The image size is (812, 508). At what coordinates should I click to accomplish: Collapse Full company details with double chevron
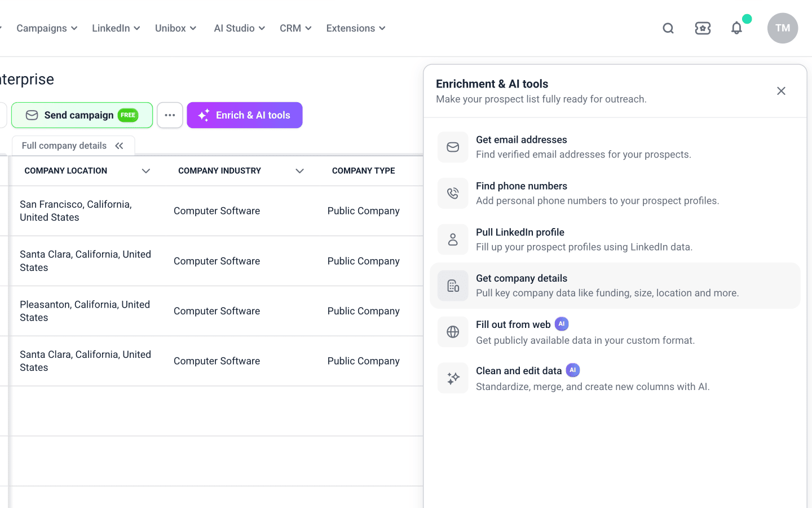tap(119, 146)
